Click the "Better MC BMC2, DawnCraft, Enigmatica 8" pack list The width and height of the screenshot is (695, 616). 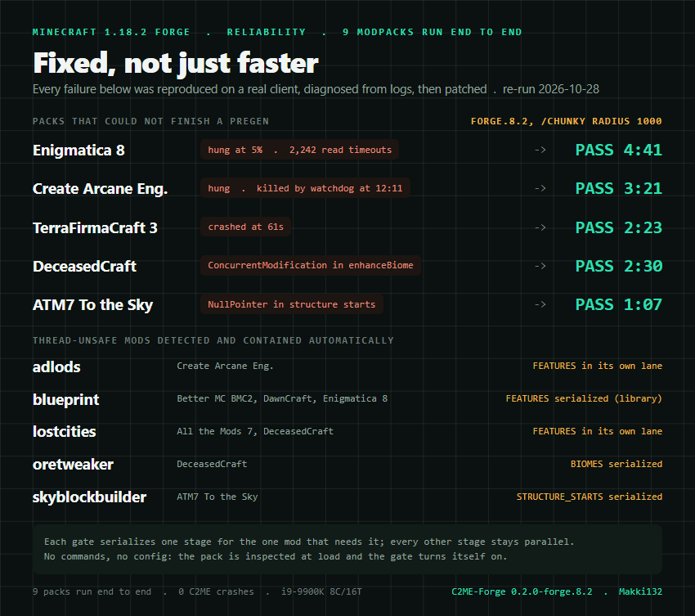[x=282, y=398]
